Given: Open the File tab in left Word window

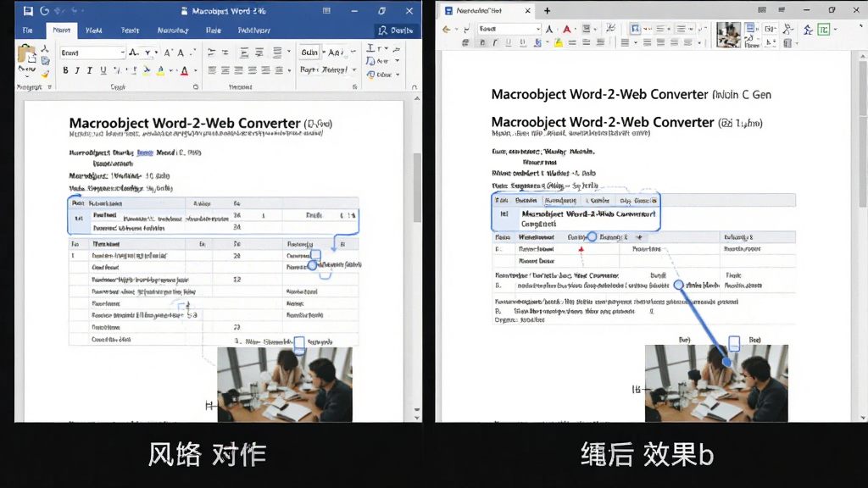Looking at the screenshot, I should tap(27, 30).
